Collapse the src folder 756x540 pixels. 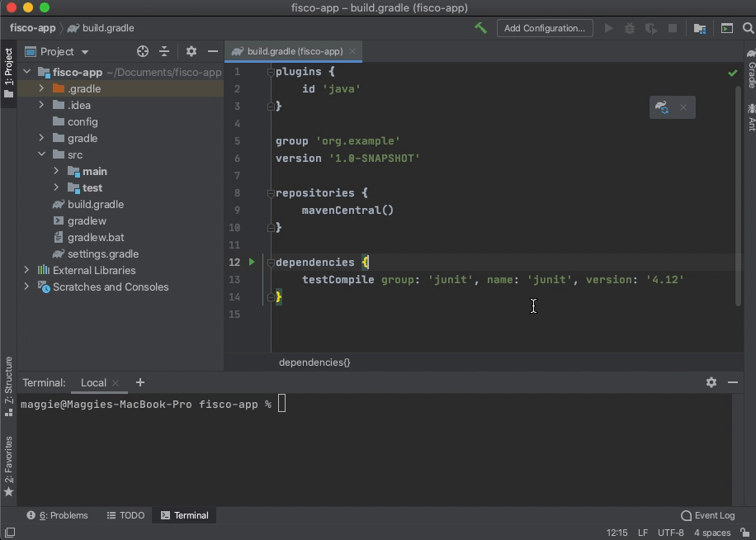tap(41, 154)
